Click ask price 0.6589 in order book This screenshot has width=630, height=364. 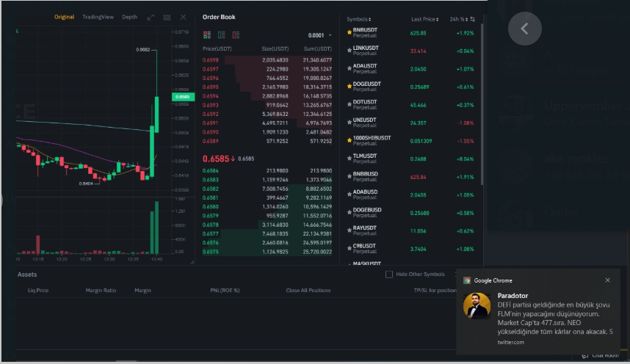click(211, 142)
